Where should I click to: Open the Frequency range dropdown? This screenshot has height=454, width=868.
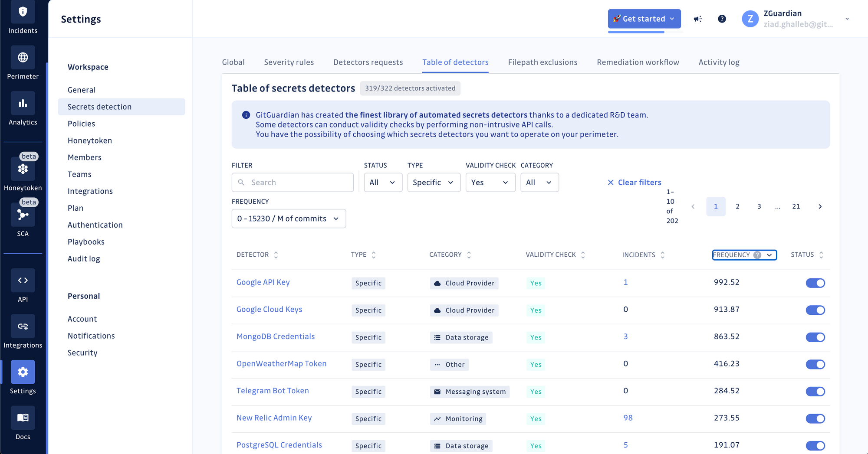(289, 219)
